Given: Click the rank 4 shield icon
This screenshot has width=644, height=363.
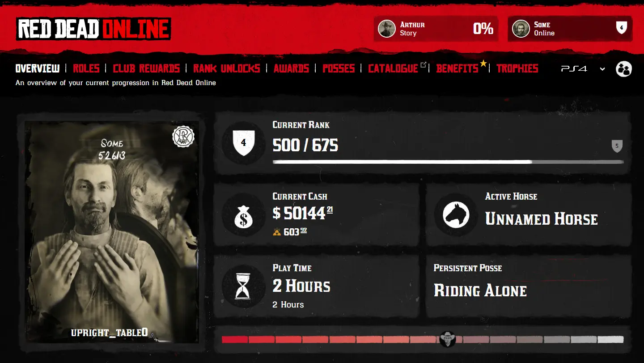Looking at the screenshot, I should point(243,143).
